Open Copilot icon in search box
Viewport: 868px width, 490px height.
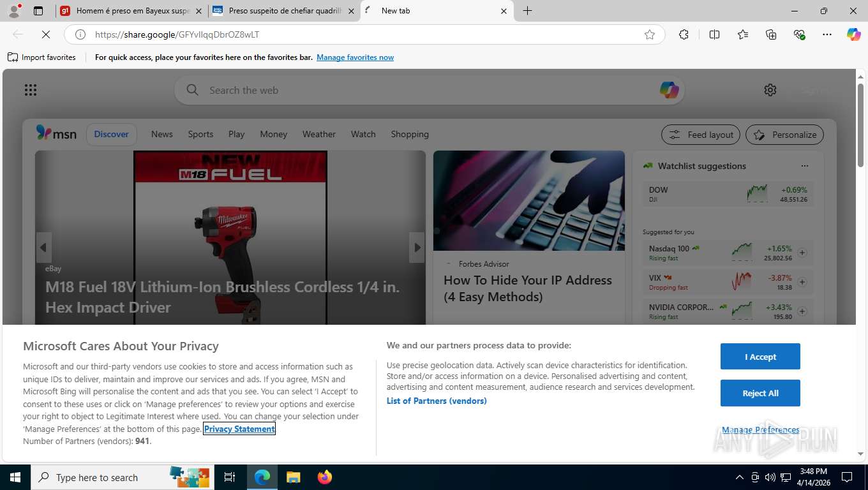point(669,90)
